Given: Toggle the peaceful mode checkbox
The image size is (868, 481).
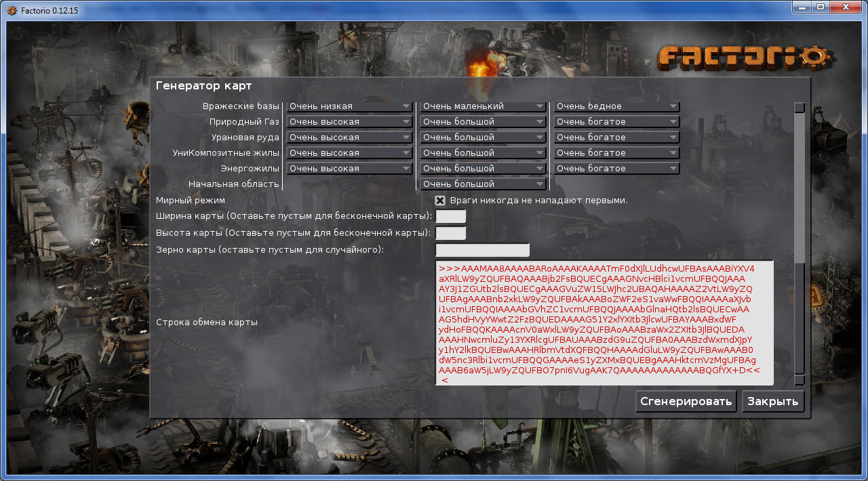Looking at the screenshot, I should pos(440,201).
